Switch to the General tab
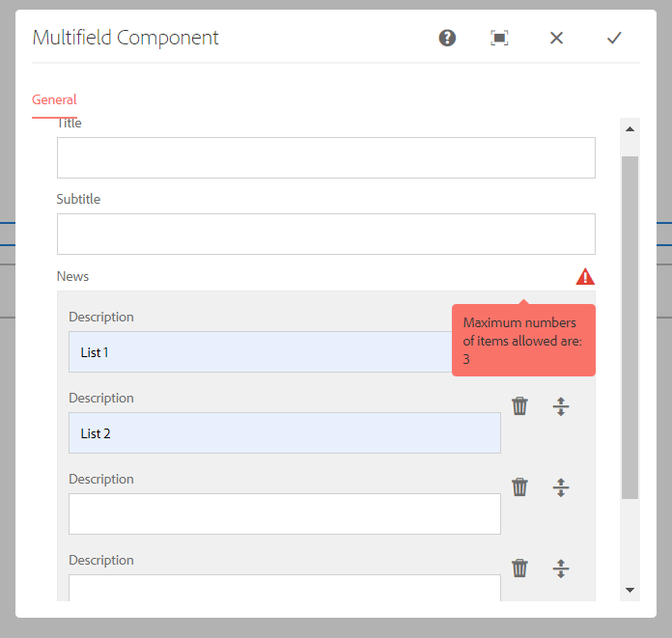Screen dimensions: 672x638 pos(54,99)
